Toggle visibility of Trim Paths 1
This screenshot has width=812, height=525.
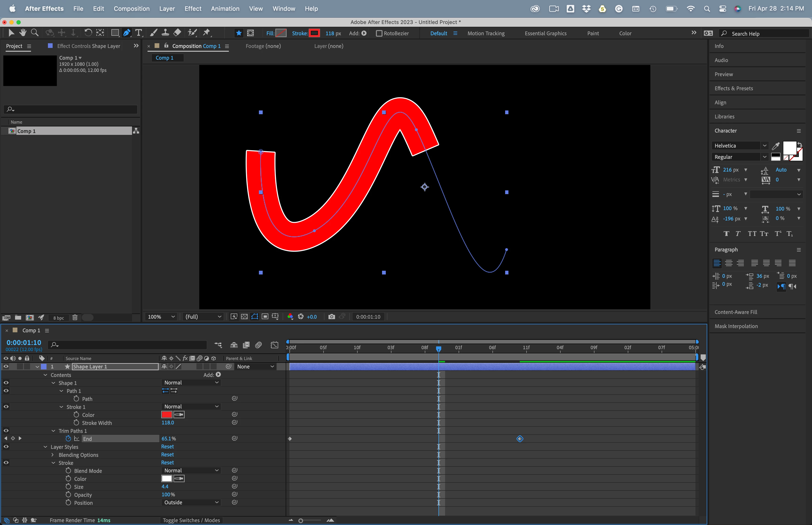click(x=6, y=431)
